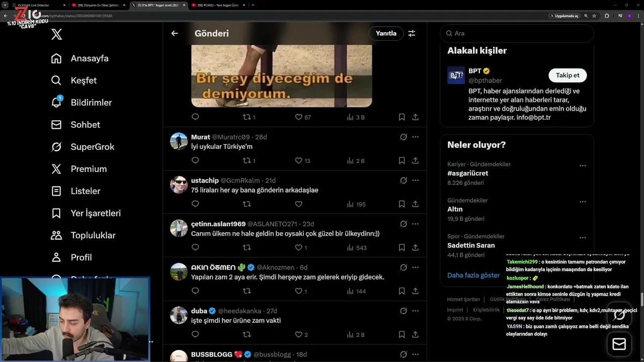Open Murat's avatar profile picture
Image resolution: width=644 pixels, height=362 pixels.
coord(179,141)
